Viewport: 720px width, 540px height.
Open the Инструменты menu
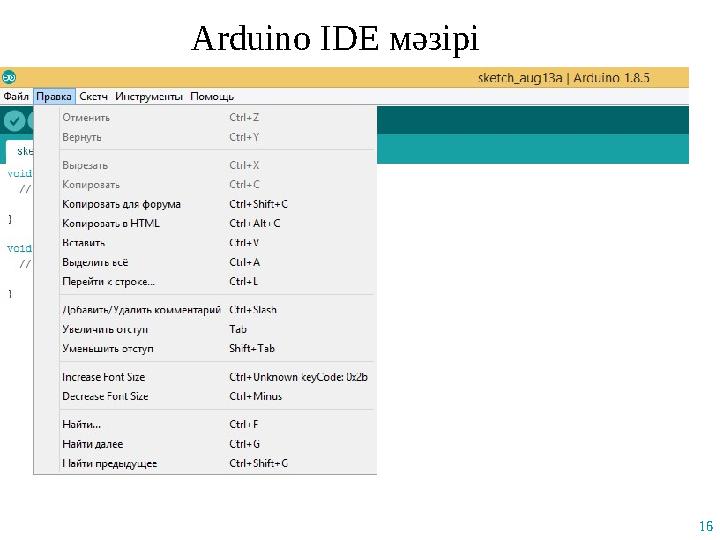click(x=149, y=96)
